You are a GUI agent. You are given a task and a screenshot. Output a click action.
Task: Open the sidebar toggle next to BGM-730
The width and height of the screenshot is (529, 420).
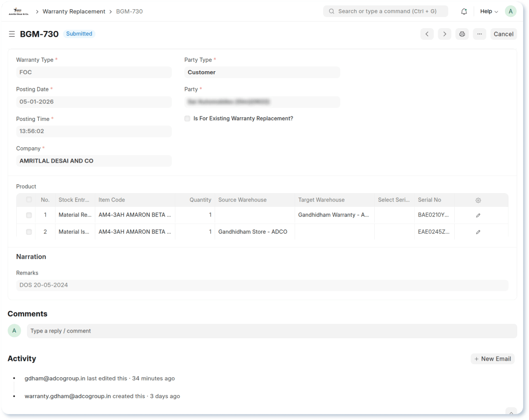coord(12,34)
